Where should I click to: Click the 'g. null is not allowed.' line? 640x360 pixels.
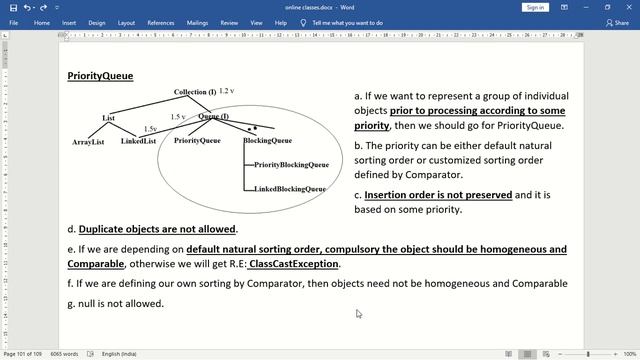point(116,304)
